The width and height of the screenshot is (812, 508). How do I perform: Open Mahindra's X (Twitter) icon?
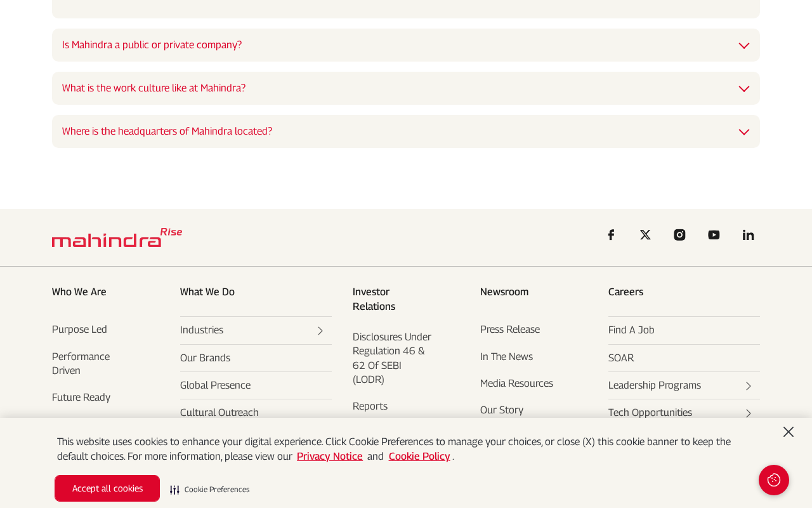point(645,235)
